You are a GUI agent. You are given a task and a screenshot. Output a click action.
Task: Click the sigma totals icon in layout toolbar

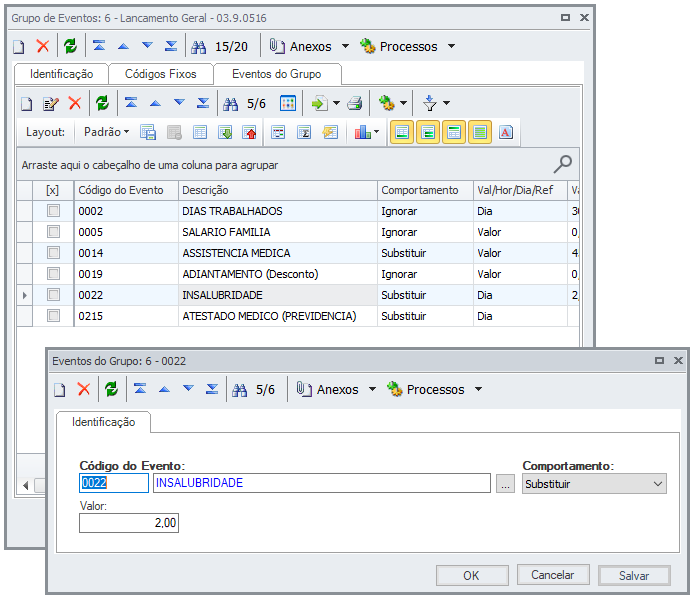click(x=304, y=132)
